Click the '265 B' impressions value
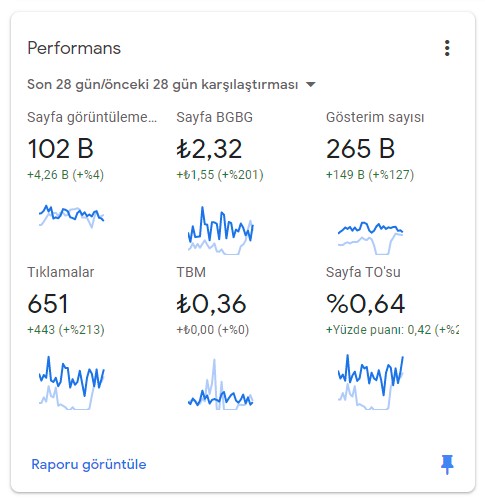 coord(360,149)
